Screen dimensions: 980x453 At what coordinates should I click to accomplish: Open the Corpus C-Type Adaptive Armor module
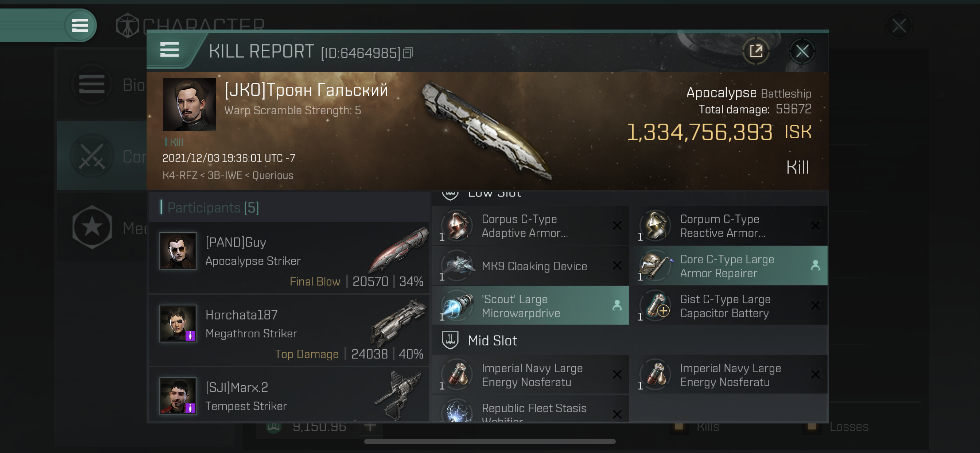tap(530, 226)
